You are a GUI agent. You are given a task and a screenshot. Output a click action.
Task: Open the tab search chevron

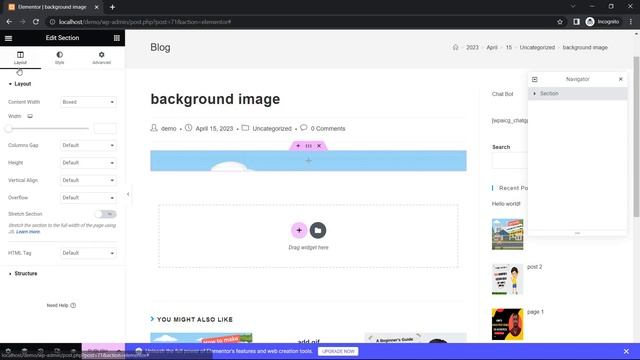tap(573, 7)
